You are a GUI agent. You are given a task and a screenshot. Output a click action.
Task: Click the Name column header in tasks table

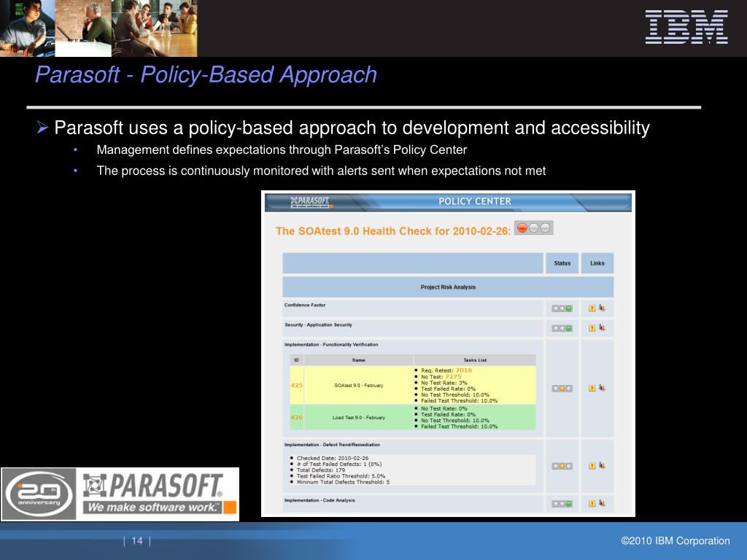pos(359,360)
